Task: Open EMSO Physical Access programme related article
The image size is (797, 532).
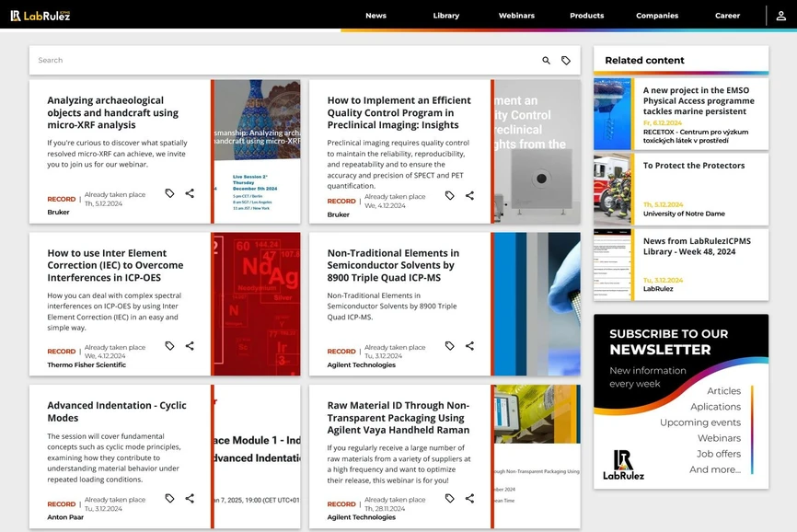Action: point(699,100)
